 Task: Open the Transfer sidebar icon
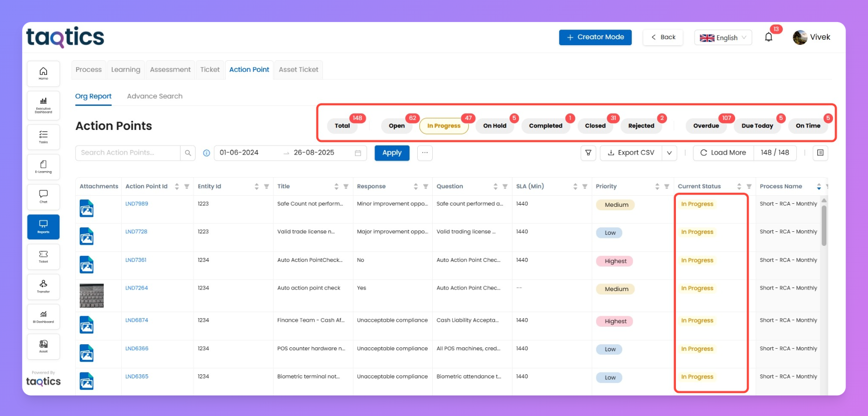(44, 287)
